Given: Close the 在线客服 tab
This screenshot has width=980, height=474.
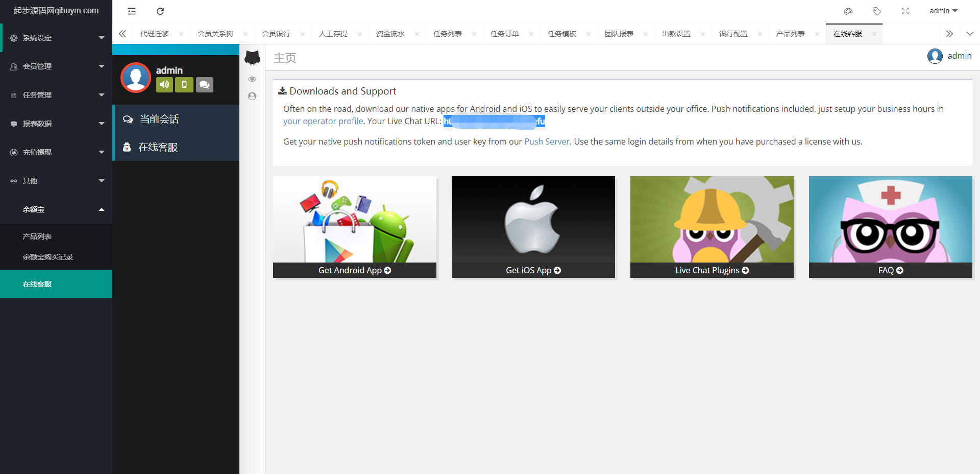Looking at the screenshot, I should pos(874,34).
